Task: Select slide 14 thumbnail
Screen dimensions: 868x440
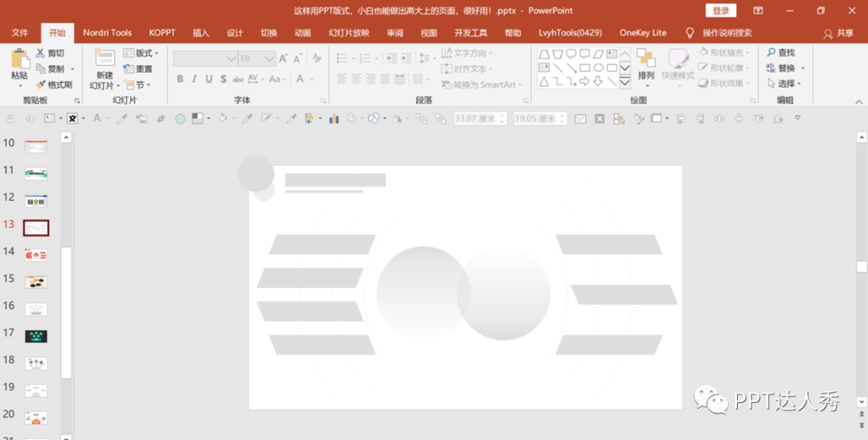Action: (36, 255)
